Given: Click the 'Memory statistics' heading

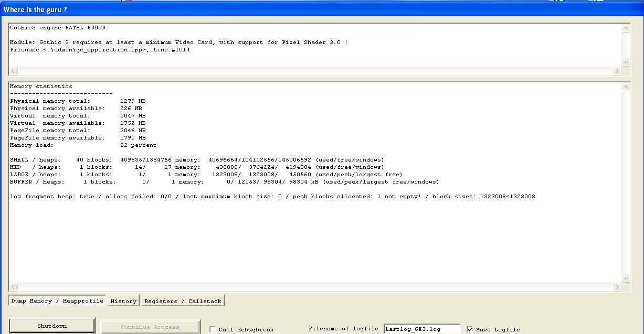Looking at the screenshot, I should [41, 87].
